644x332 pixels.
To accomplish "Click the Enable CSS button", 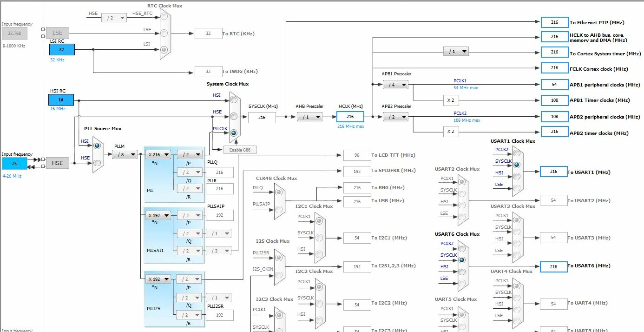I will coord(240,150).
